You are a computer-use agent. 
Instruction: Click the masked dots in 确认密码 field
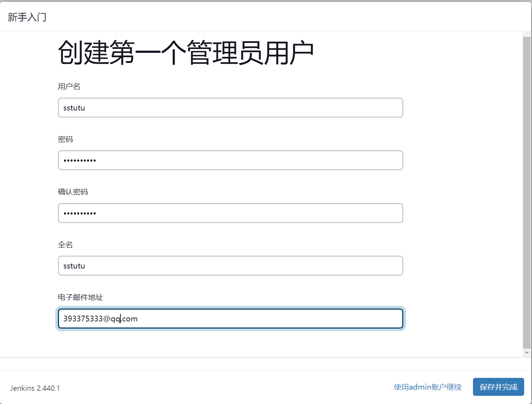(x=80, y=213)
